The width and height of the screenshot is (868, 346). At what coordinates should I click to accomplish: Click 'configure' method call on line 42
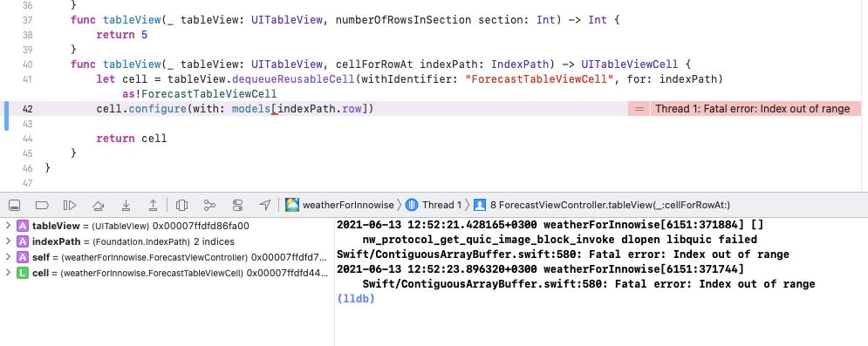tap(157, 109)
